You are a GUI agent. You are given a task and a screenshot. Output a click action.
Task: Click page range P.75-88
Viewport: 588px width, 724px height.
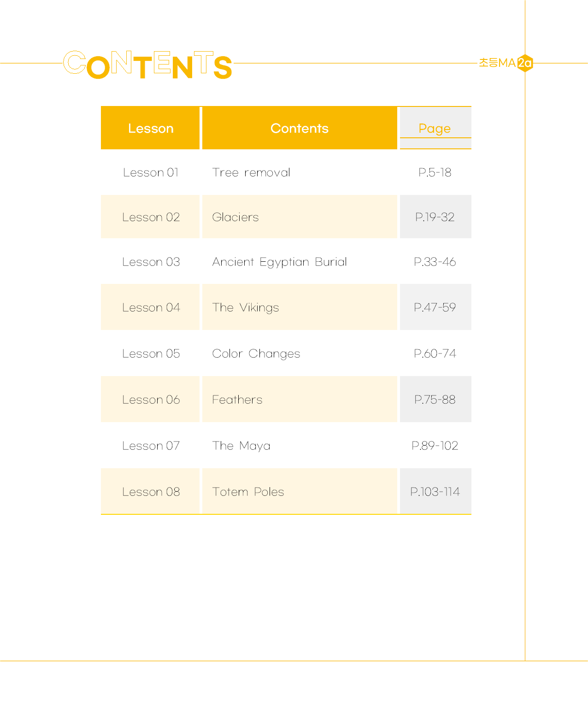coord(435,400)
